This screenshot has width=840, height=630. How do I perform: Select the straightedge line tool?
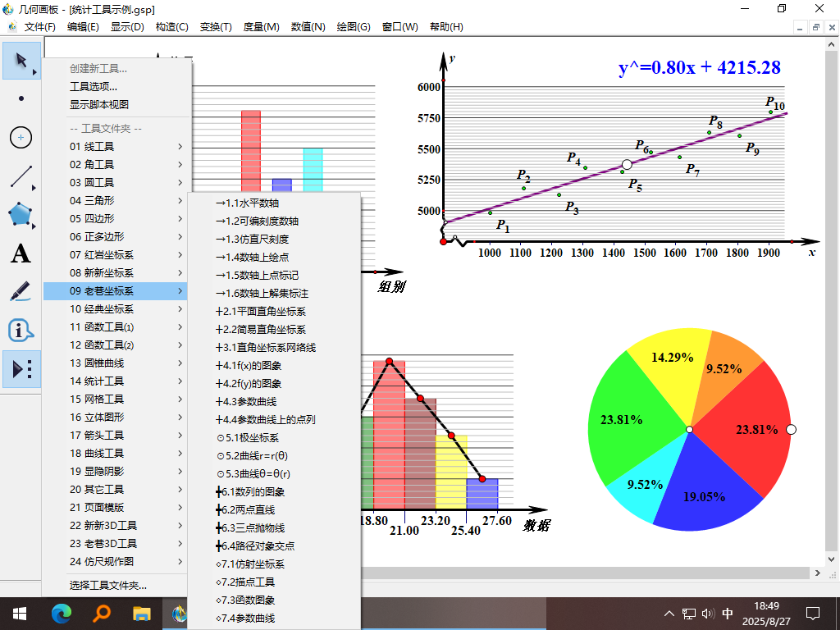21,176
